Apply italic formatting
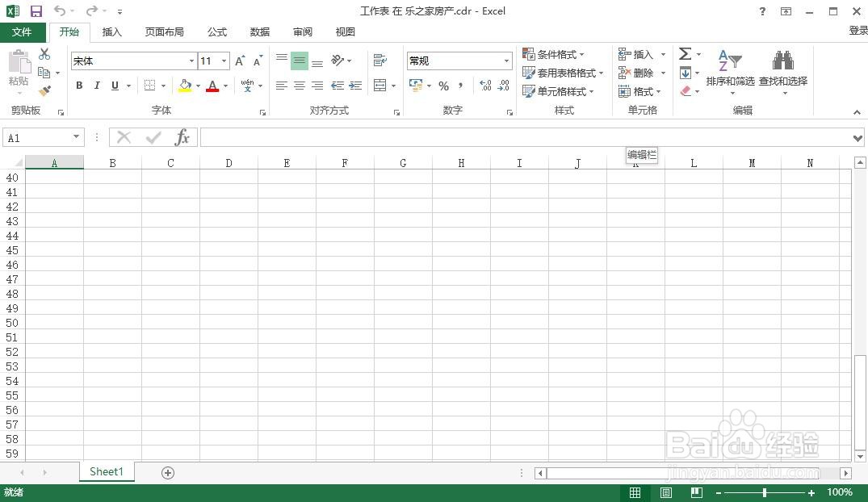Image resolution: width=868 pixels, height=502 pixels. (x=97, y=86)
